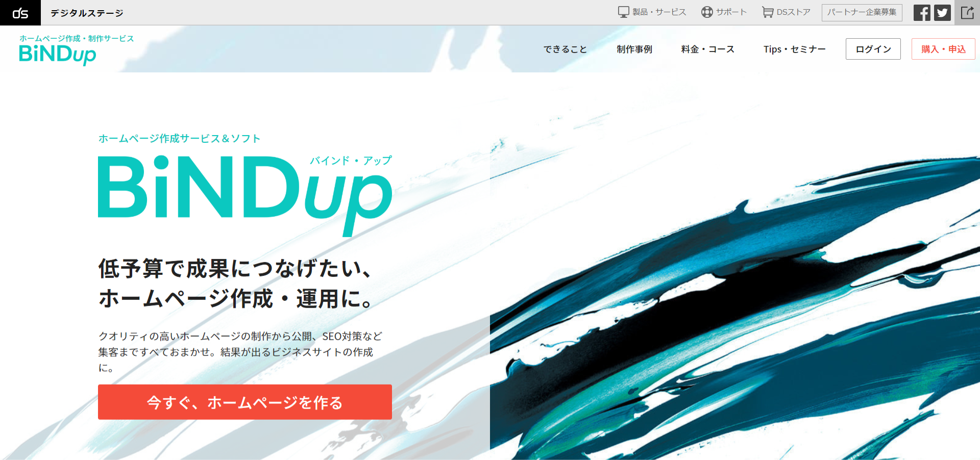Click the ホームページ作成・運用に。 headline line

point(236,298)
